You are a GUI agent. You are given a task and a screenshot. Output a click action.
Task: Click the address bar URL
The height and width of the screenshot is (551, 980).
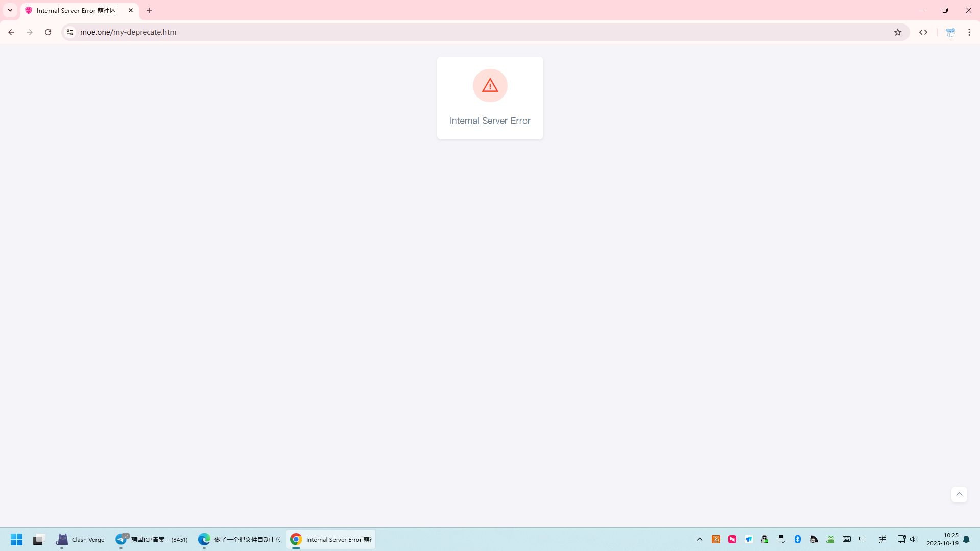coord(128,32)
